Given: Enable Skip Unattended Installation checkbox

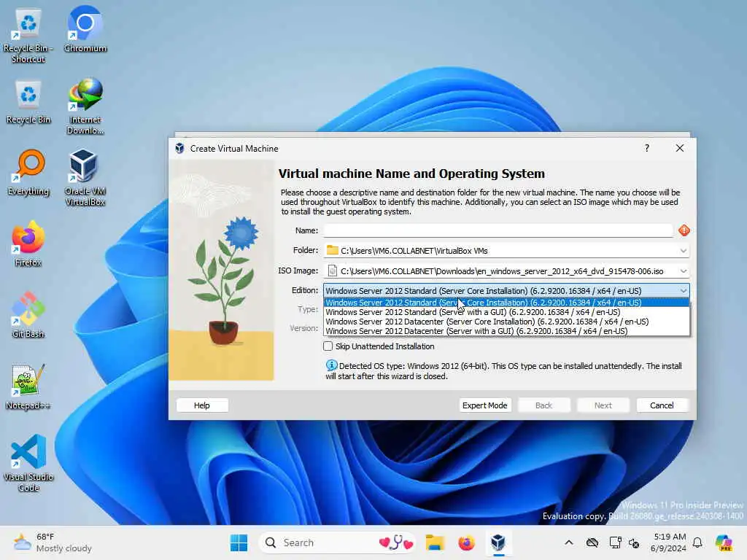Looking at the screenshot, I should click(328, 346).
